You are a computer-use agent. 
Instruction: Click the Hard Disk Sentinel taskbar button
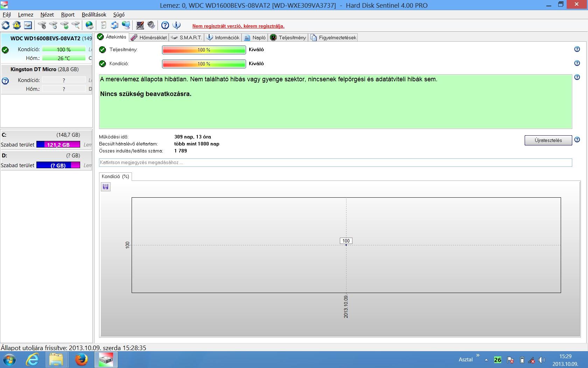(x=106, y=360)
